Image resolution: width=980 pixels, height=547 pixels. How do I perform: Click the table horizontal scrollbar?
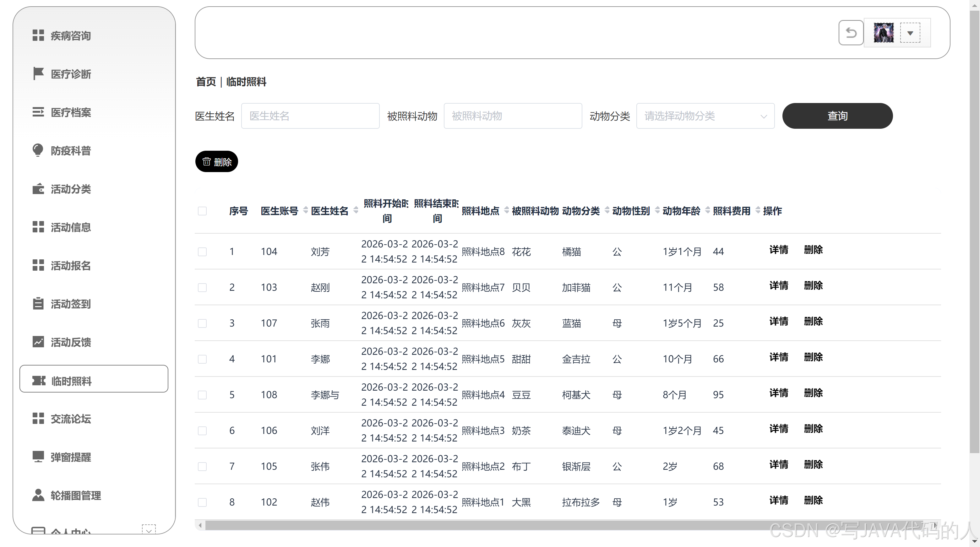pos(564,525)
